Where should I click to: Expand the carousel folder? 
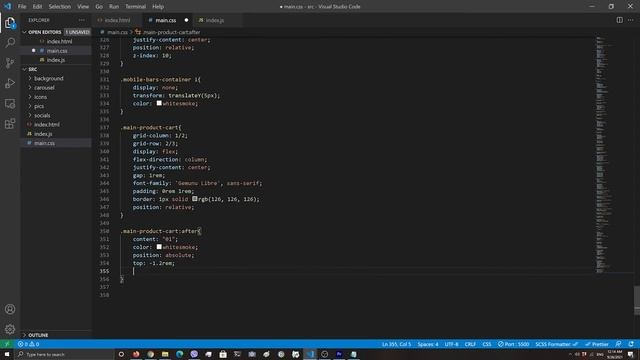(x=44, y=88)
